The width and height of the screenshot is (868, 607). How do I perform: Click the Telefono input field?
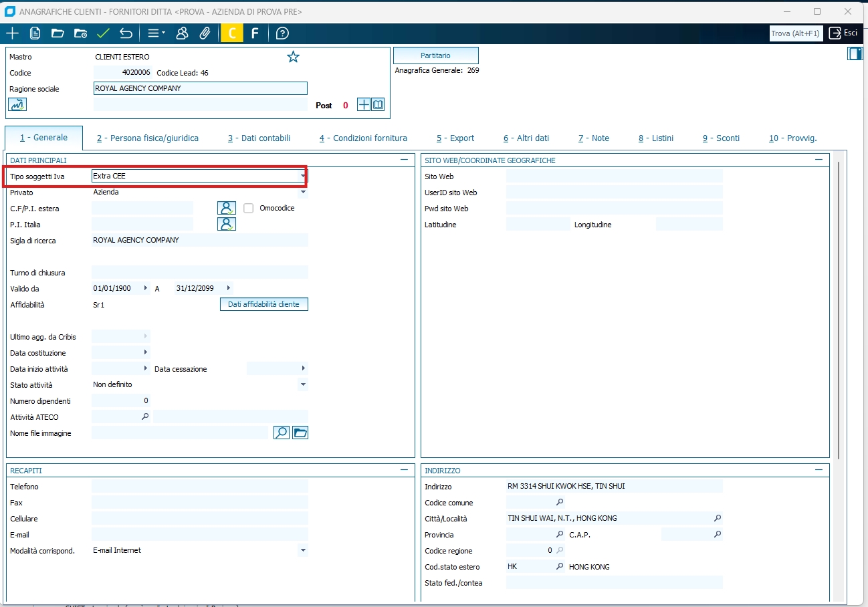[199, 487]
